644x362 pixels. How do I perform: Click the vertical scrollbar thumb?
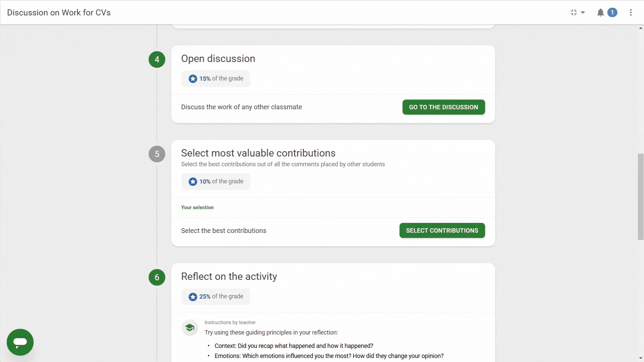tap(641, 197)
